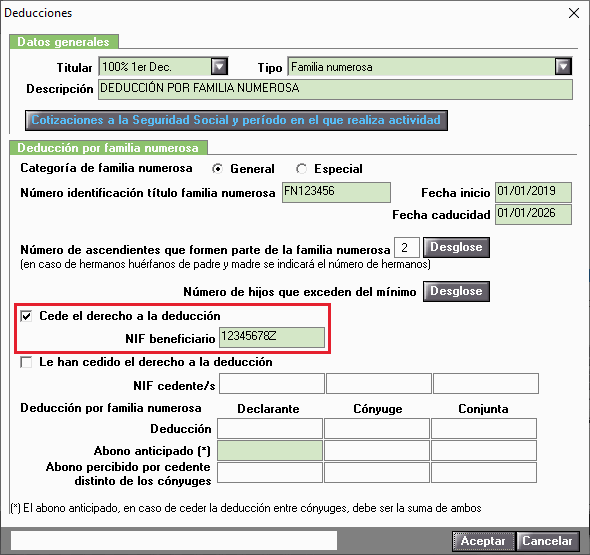Open the Titular dropdown arrow
The height and width of the screenshot is (555, 590).
[219, 67]
